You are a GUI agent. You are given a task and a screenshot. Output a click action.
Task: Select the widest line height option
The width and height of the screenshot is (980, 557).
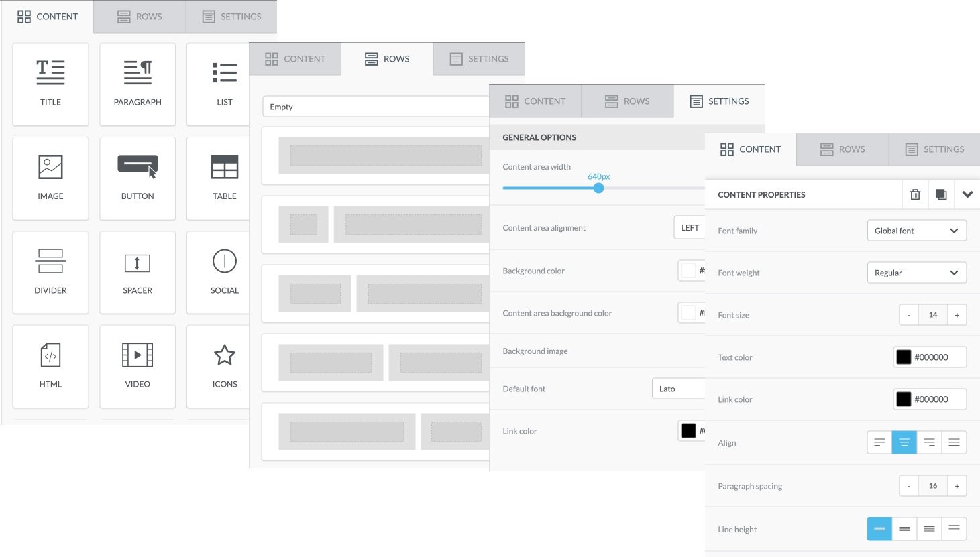[954, 529]
